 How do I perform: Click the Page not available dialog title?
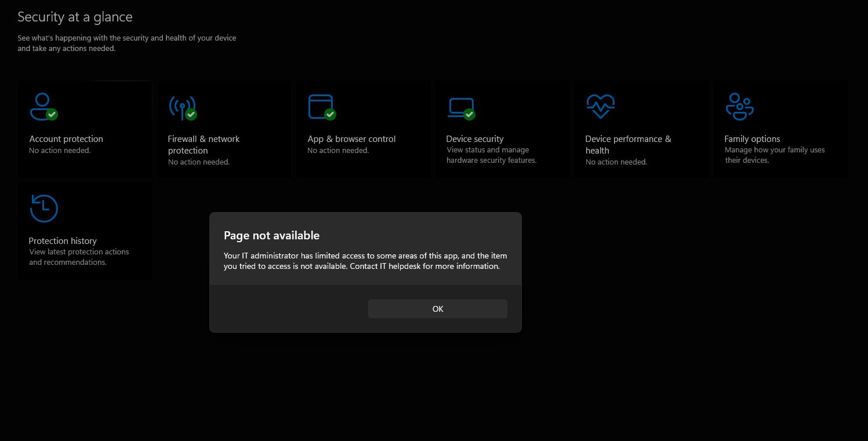(x=271, y=235)
